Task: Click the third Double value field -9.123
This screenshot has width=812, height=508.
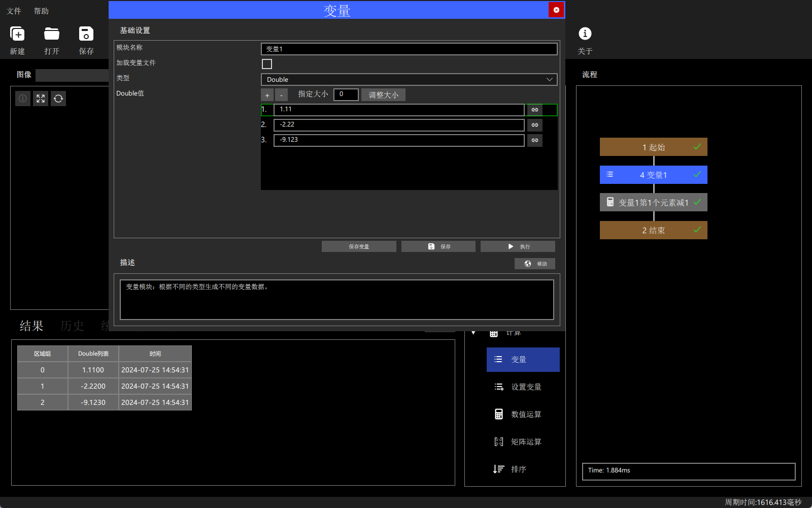Action: coord(399,140)
